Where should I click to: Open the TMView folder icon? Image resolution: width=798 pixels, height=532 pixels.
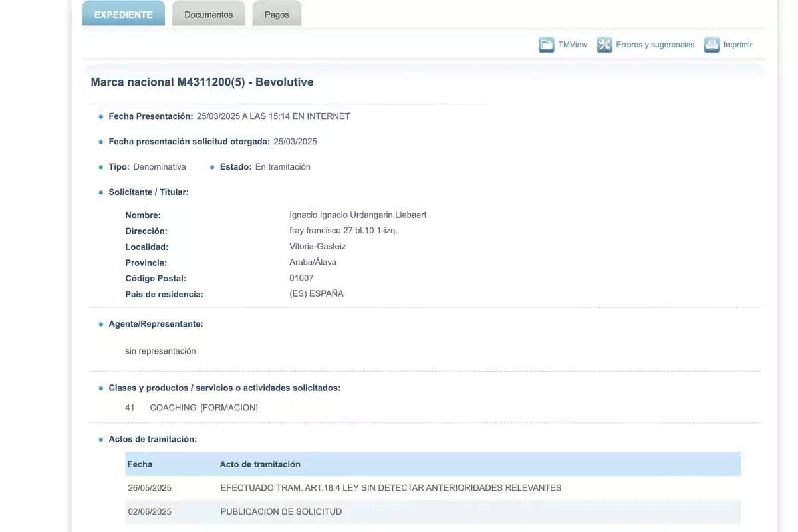547,45
